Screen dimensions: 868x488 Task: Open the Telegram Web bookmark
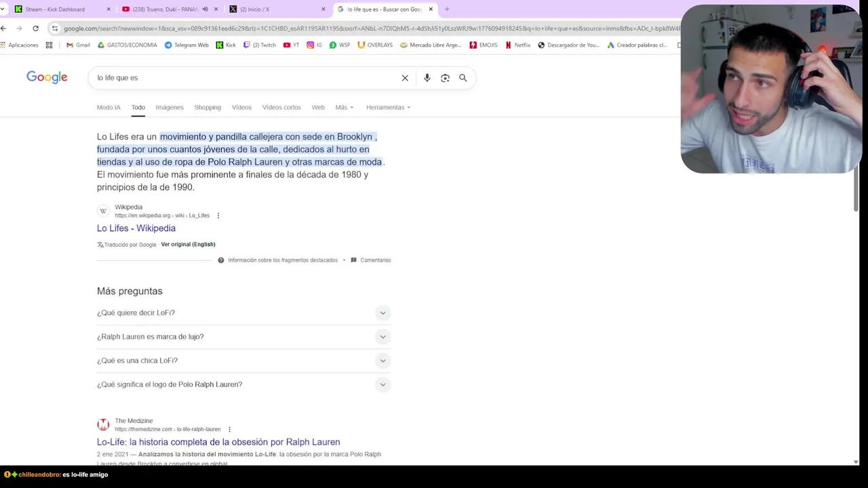pos(186,45)
